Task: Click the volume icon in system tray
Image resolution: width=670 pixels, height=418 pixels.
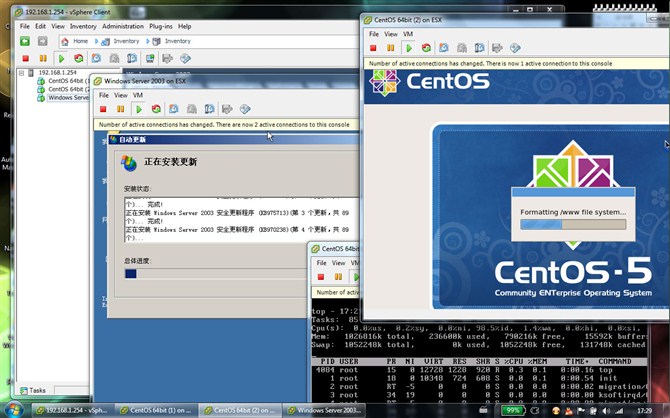Action: [606, 411]
